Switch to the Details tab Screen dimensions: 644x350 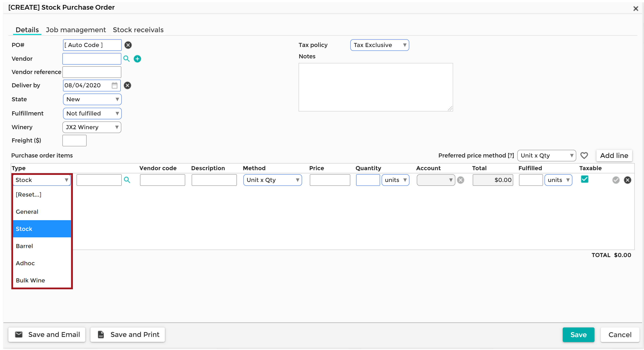(27, 30)
